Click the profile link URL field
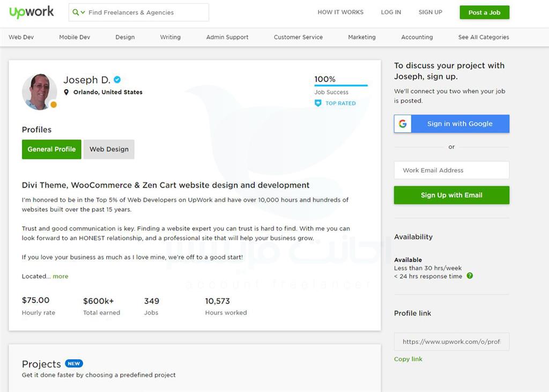The height and width of the screenshot is (392, 549). [x=451, y=342]
